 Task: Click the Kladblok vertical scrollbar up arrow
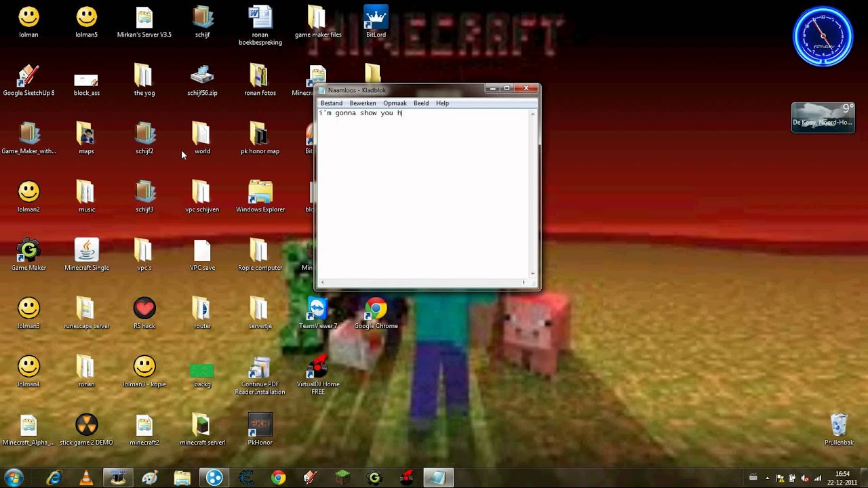click(533, 113)
